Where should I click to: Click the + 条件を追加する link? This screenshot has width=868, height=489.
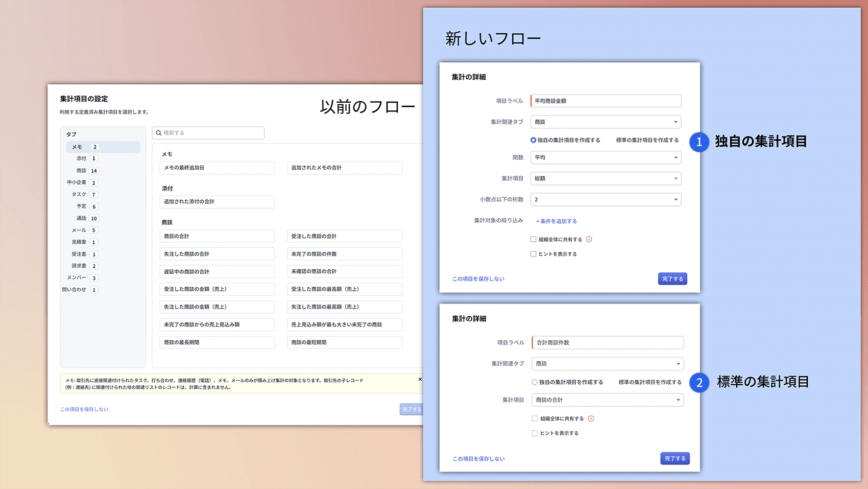pyautogui.click(x=557, y=221)
